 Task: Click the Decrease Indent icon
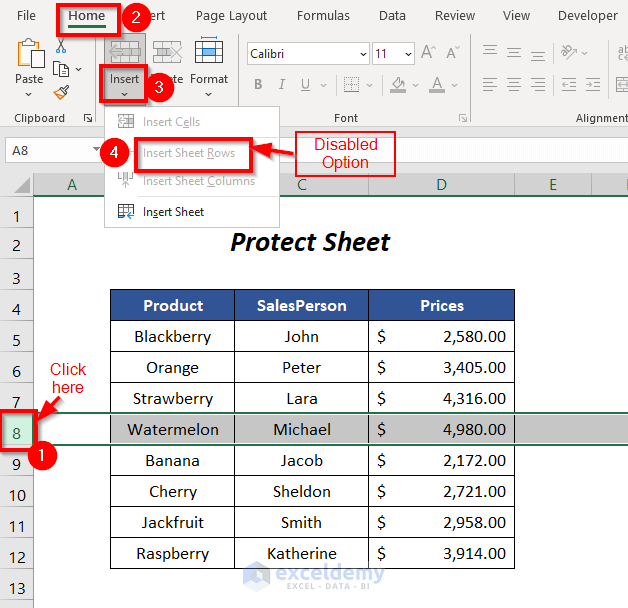click(569, 85)
